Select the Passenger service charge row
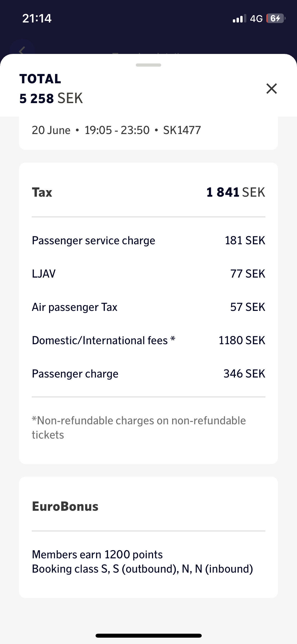 (148, 241)
